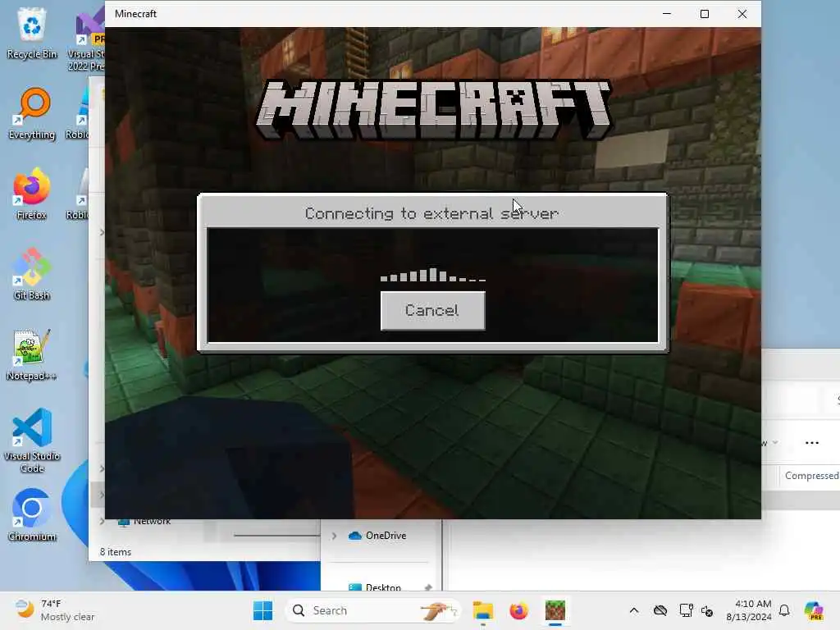Open the notification bell
Screen dimensions: 840x630
[x=784, y=610]
